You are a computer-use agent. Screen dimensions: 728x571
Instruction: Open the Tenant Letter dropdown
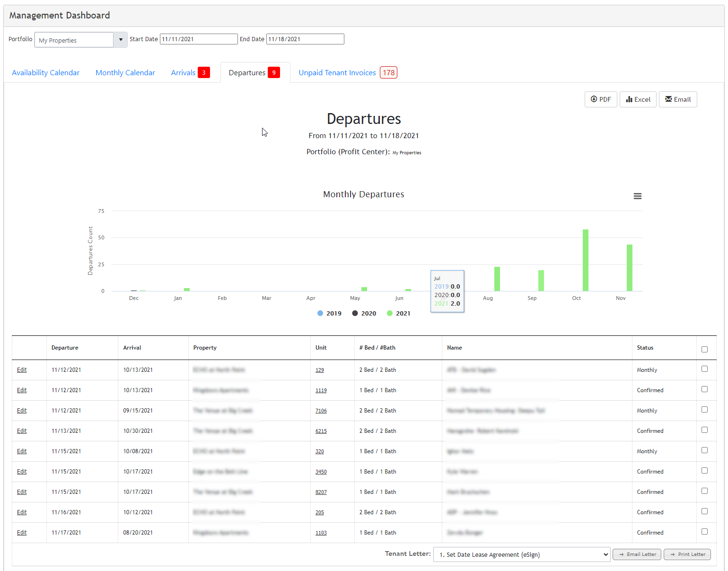click(x=522, y=554)
